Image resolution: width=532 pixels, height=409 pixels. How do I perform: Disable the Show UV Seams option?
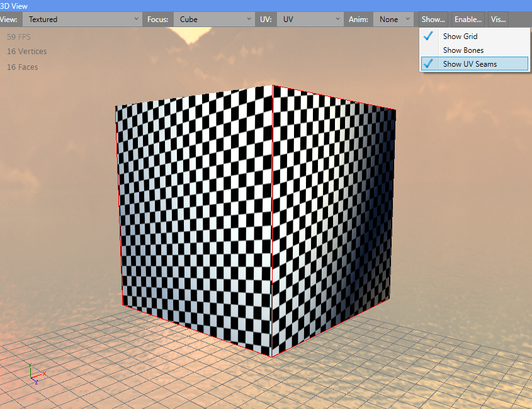pos(470,64)
